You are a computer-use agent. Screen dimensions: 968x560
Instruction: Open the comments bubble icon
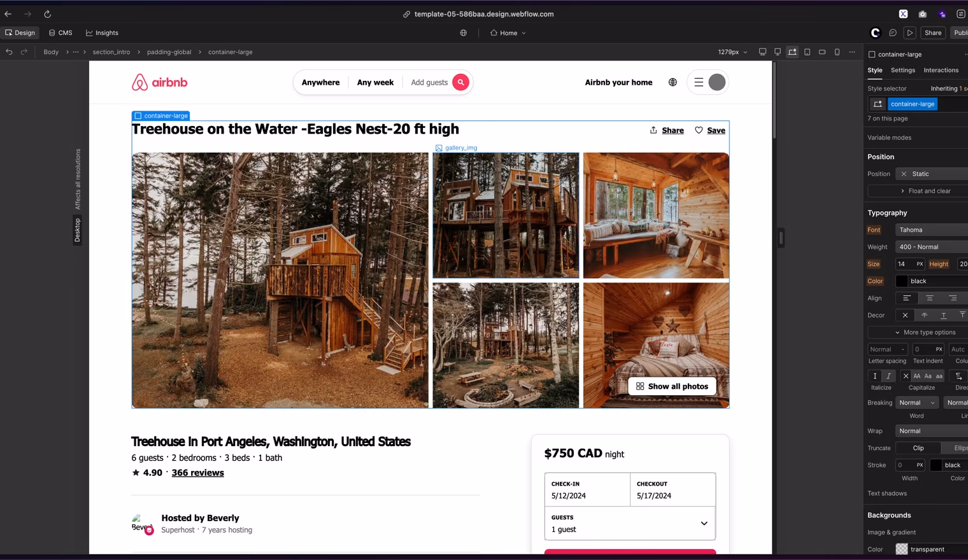pos(893,33)
